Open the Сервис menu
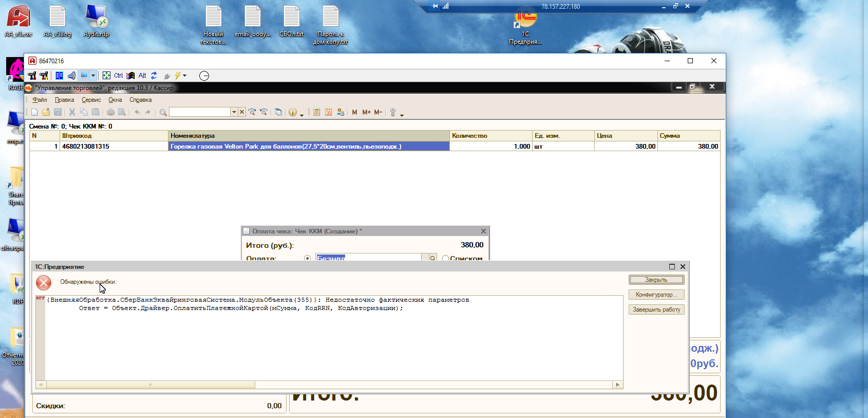 click(x=91, y=100)
